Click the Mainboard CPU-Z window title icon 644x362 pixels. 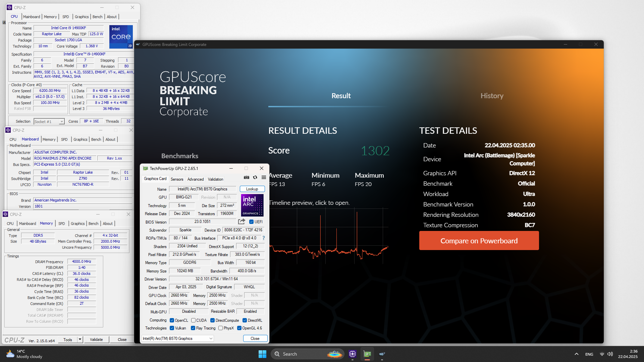point(8,130)
